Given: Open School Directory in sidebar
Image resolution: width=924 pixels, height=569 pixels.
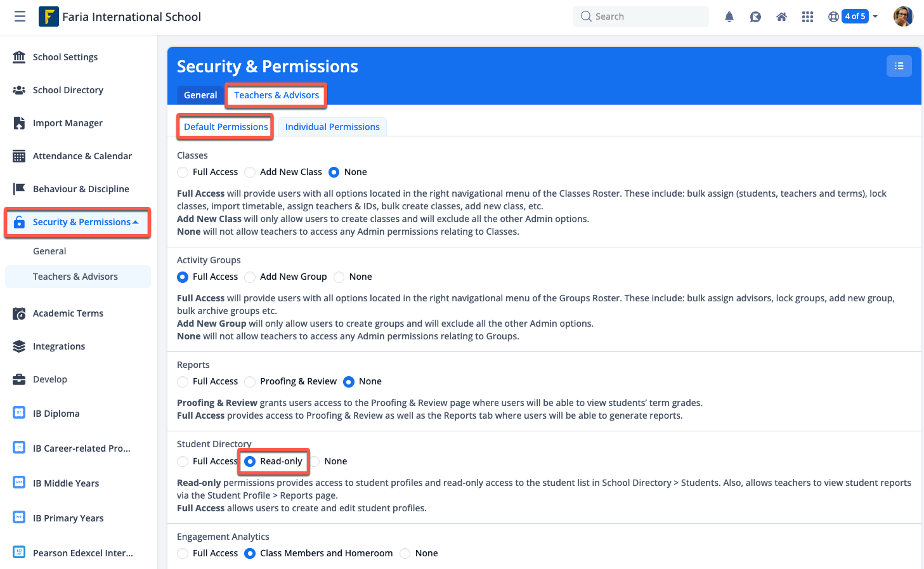Looking at the screenshot, I should click(x=68, y=90).
